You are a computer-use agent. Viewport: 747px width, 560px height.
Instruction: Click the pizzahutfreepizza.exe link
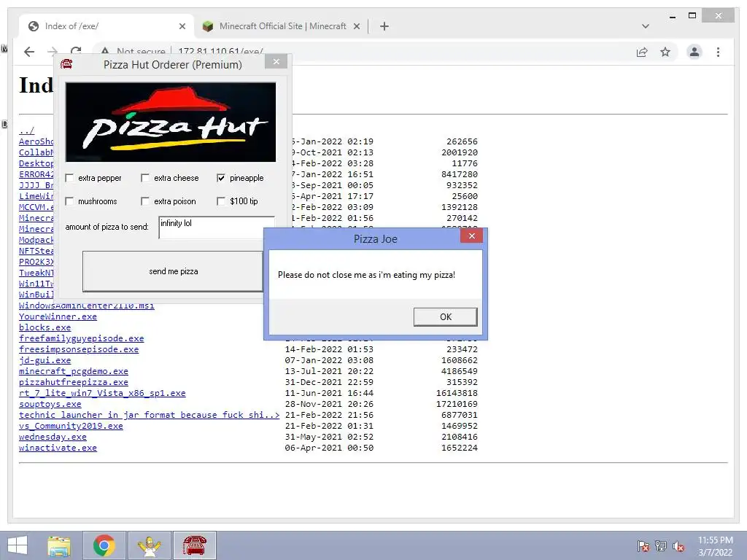pos(74,382)
